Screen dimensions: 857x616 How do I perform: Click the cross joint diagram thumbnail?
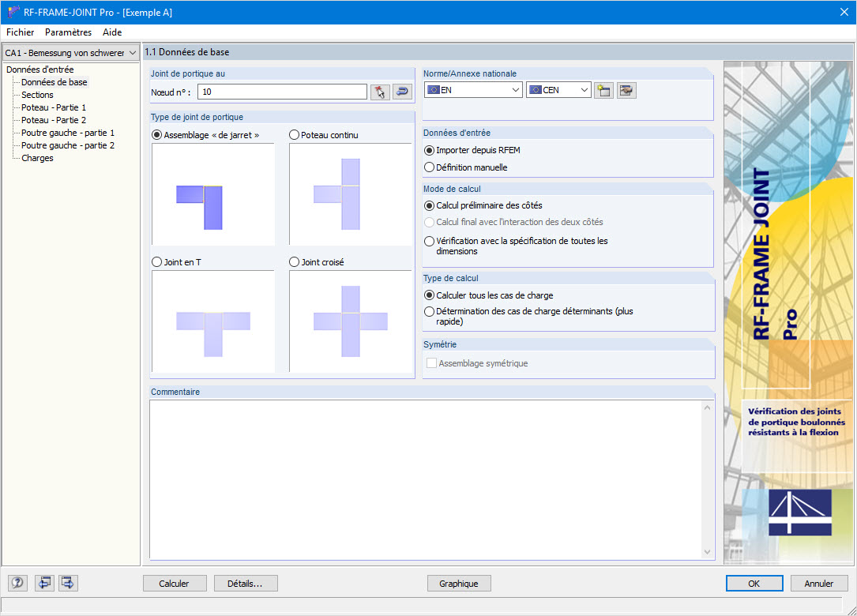point(351,321)
